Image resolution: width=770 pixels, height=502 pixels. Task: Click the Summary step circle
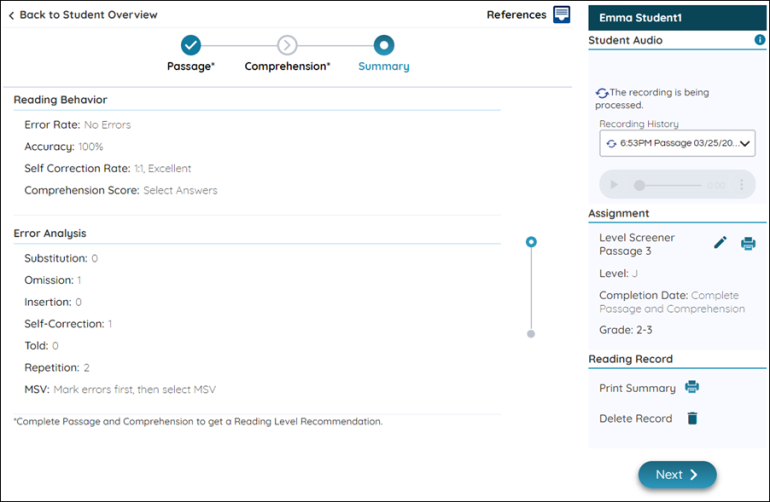click(x=384, y=45)
